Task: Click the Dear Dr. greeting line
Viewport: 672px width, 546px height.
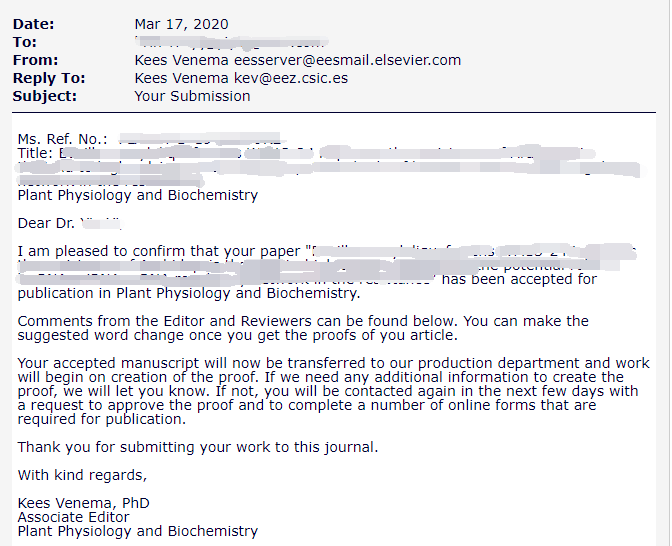Action: coord(69,223)
